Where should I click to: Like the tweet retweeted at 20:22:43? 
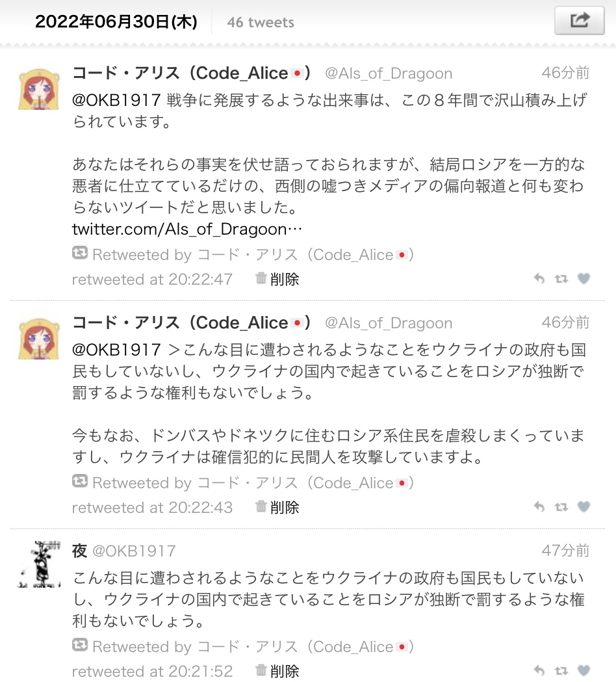click(584, 506)
